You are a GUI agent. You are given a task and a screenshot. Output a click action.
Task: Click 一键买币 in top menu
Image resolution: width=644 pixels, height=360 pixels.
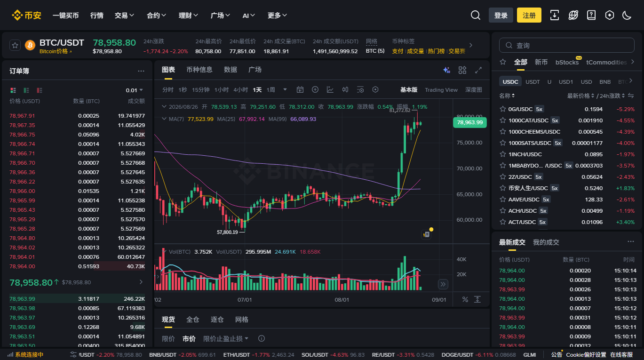point(66,16)
